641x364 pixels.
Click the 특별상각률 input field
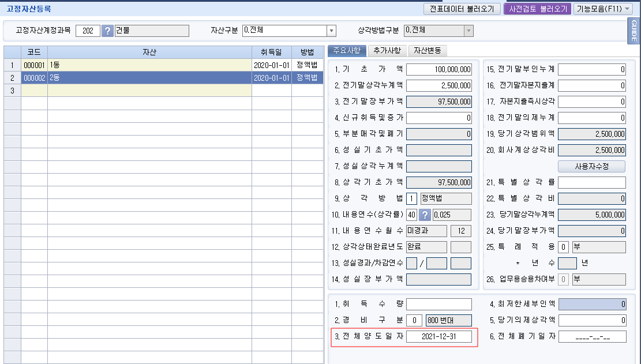[x=591, y=183]
